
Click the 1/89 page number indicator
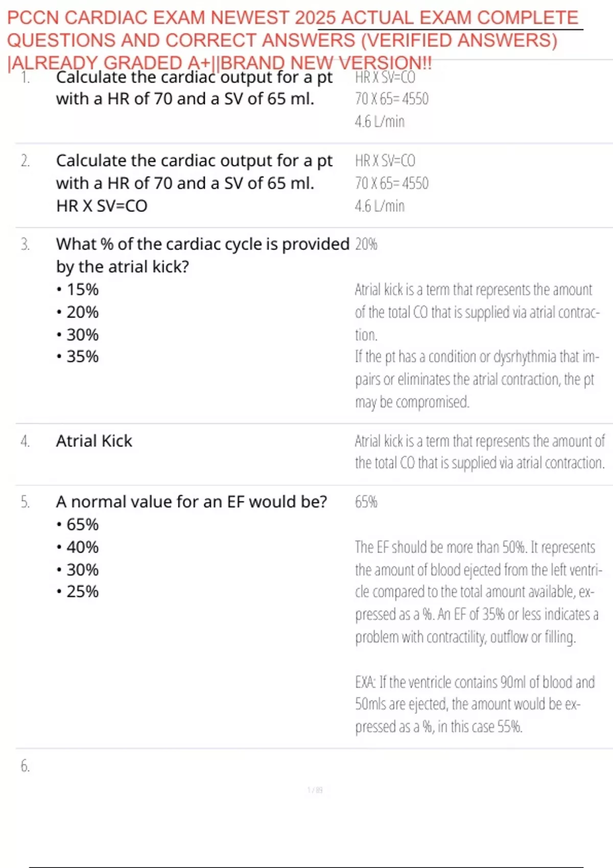(x=315, y=790)
